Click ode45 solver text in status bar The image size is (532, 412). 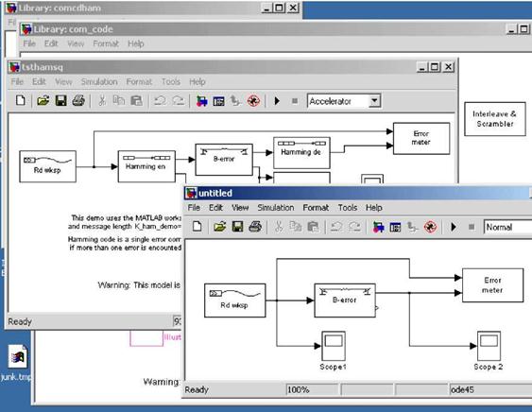[x=462, y=389]
